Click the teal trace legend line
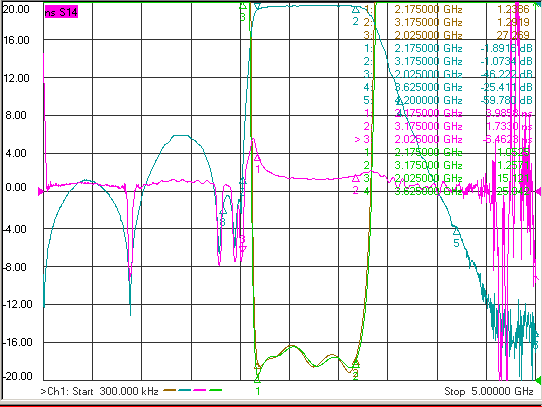The height and width of the screenshot is (407, 542). (x=185, y=390)
